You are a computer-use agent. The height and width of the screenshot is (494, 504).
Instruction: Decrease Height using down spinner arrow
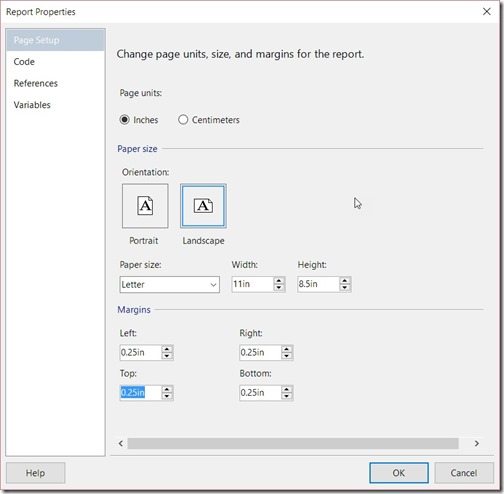[345, 288]
